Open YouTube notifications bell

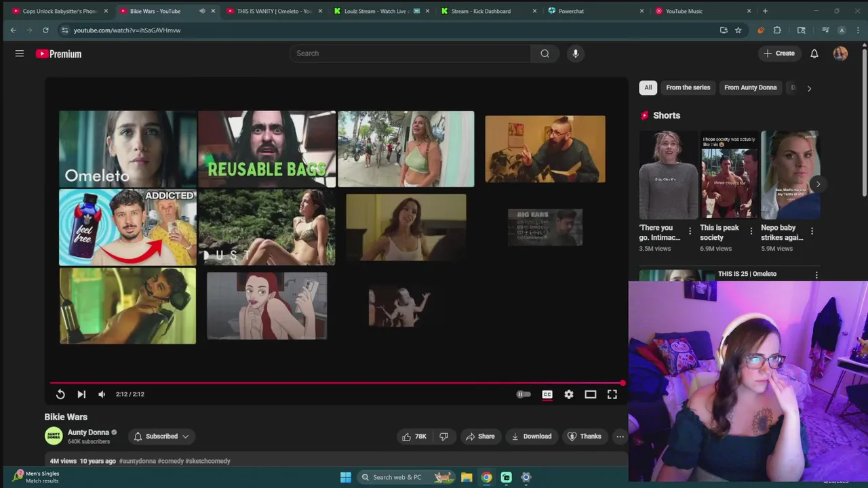pyautogui.click(x=814, y=54)
